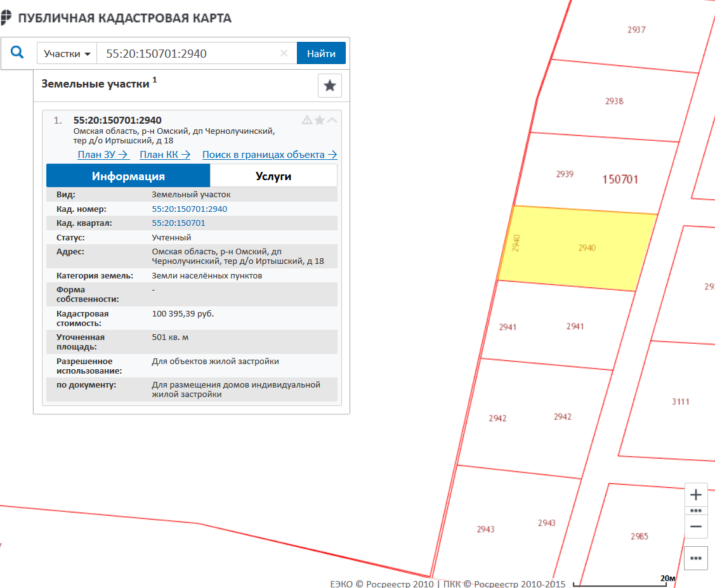Open the План ЗУ link
This screenshot has width=715, height=588.
103,155
